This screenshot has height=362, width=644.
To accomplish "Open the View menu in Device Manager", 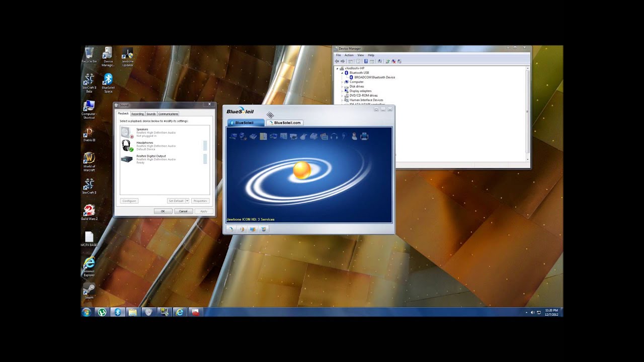I will pyautogui.click(x=361, y=55).
